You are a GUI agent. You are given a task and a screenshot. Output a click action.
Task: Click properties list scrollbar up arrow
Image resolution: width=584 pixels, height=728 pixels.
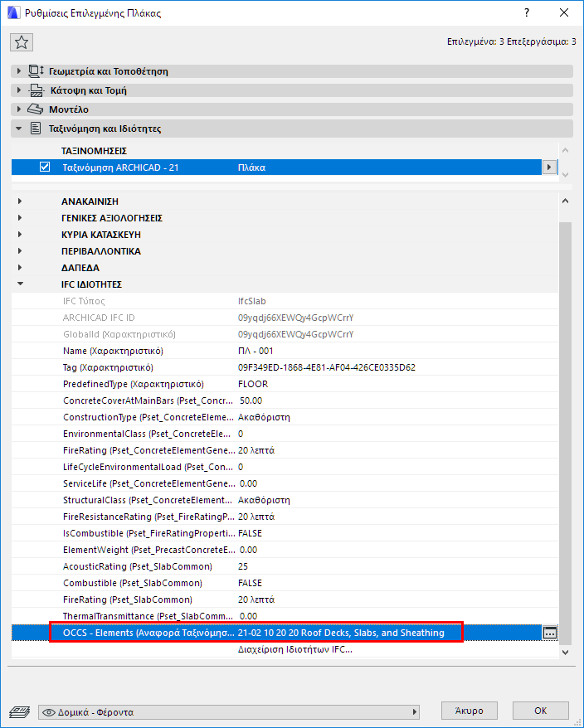[x=566, y=201]
